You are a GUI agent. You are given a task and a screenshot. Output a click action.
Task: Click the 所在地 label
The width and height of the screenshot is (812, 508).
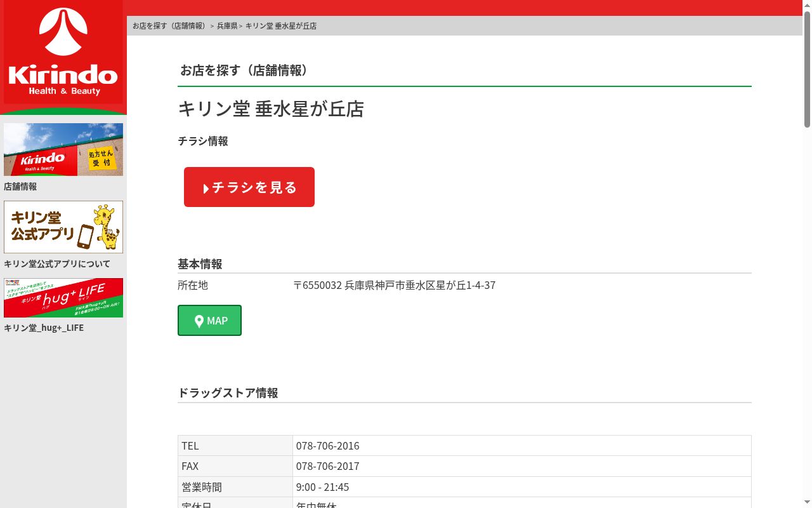tap(193, 285)
